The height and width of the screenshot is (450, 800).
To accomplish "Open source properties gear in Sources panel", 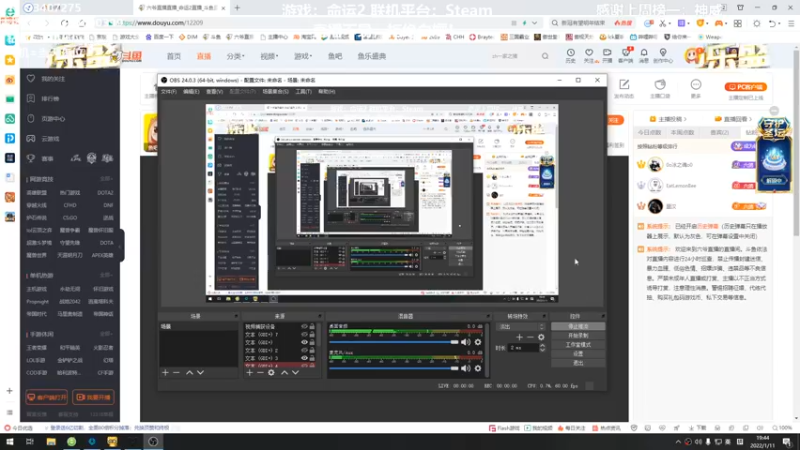I will (271, 373).
